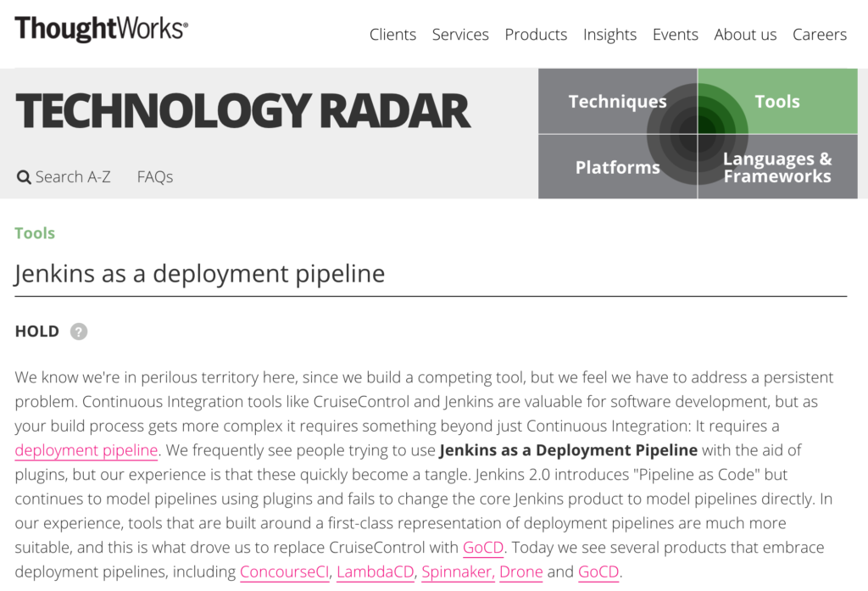Screen dimensions: 868x591
Task: Select the Platforms radar quadrant
Action: [x=617, y=167]
